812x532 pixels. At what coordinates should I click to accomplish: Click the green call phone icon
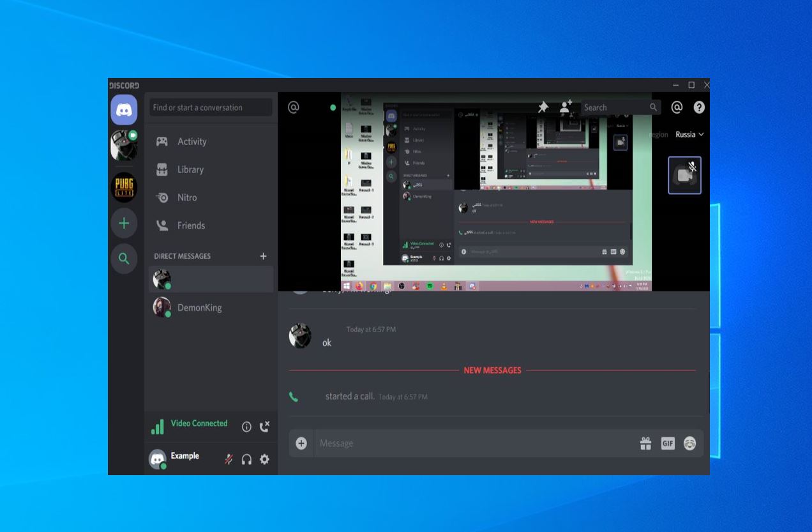pos(294,397)
